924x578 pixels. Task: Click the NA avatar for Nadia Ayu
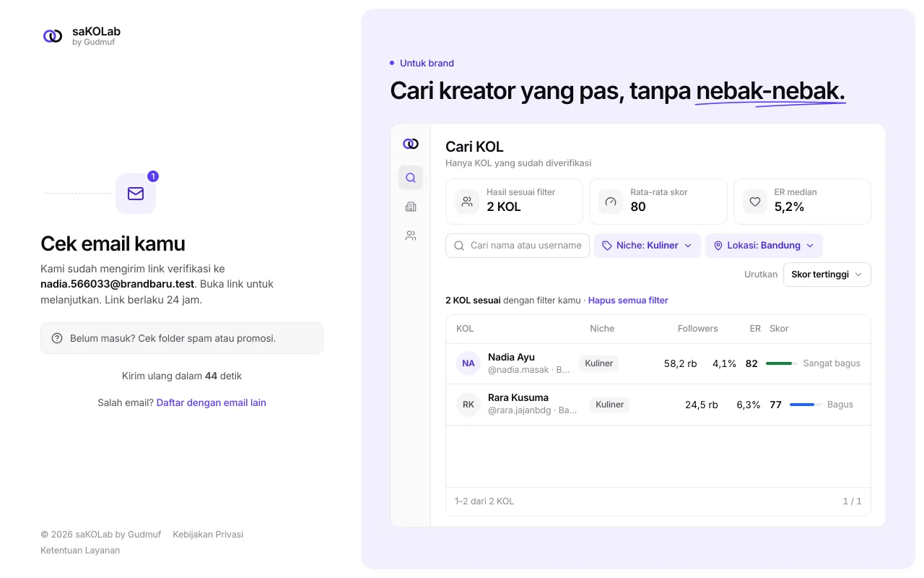tap(468, 363)
